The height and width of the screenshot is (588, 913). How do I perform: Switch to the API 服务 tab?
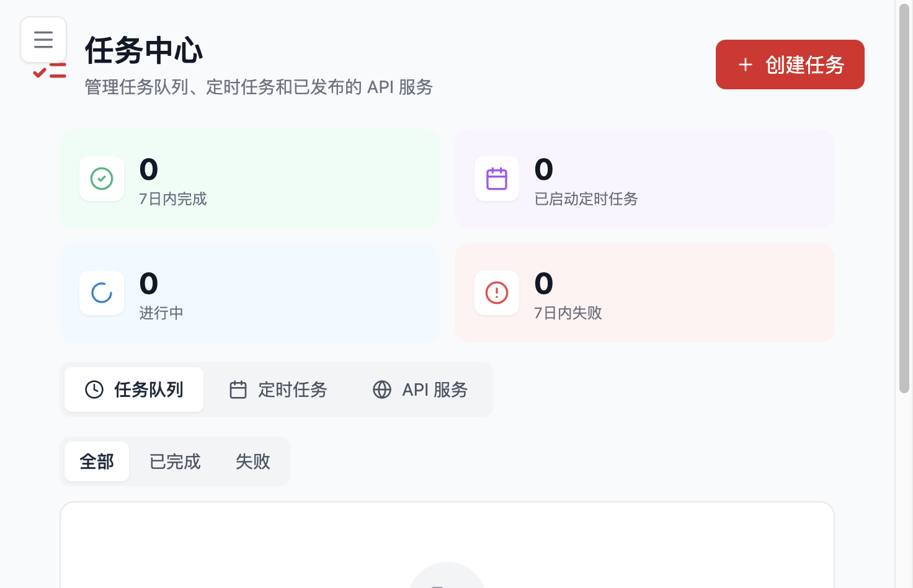coord(421,390)
